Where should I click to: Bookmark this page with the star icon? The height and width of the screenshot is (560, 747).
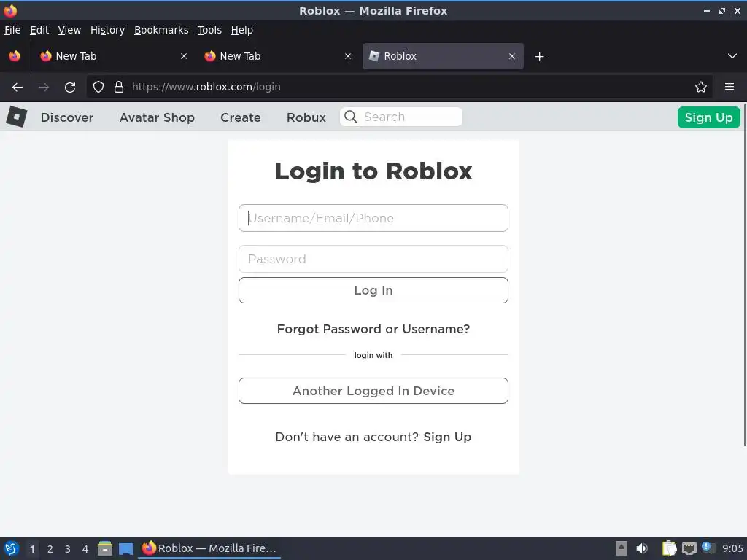[700, 87]
